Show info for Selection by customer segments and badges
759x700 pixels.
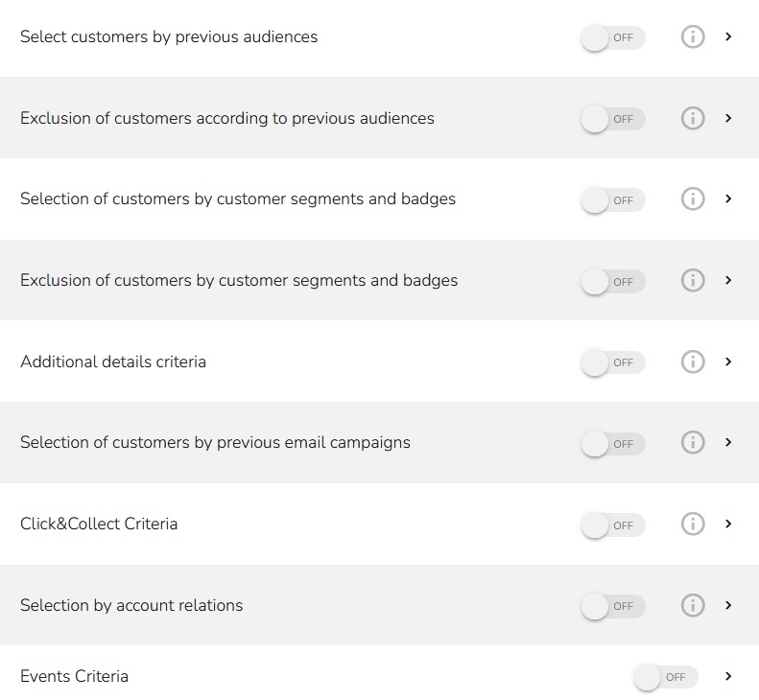(x=693, y=199)
